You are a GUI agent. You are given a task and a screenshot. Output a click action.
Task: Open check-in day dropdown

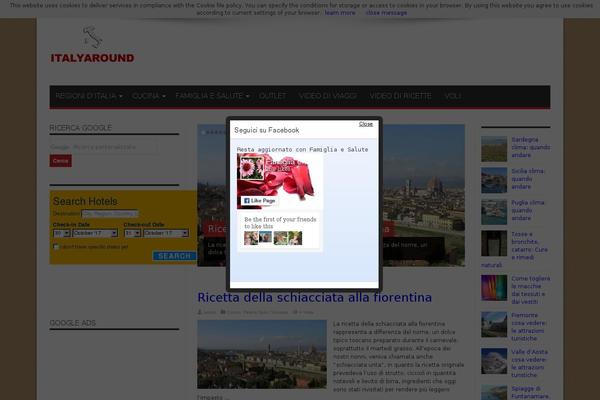[61, 233]
